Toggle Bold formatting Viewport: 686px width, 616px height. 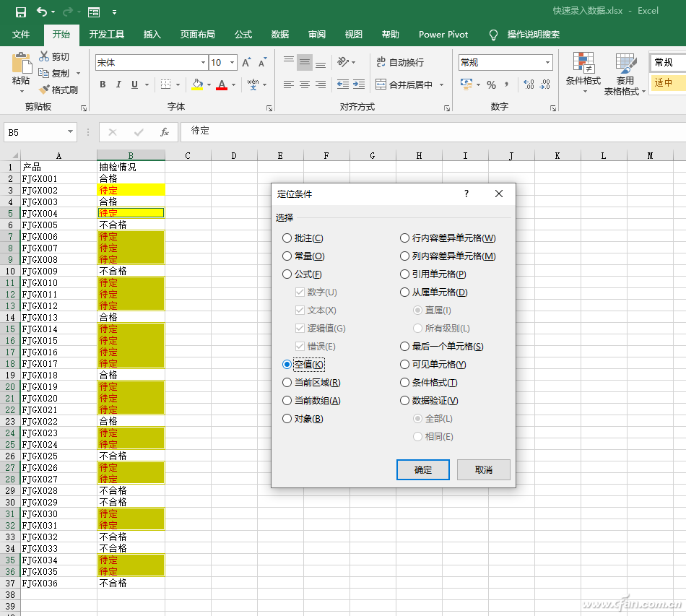[103, 84]
